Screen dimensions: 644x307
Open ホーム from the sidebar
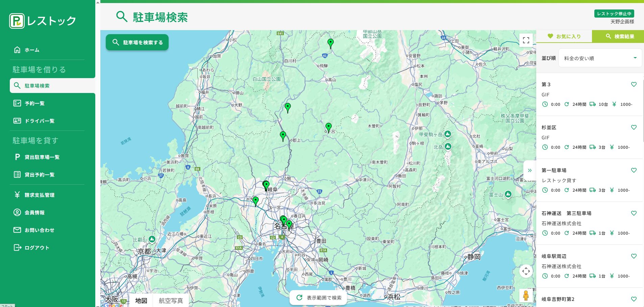pos(32,50)
